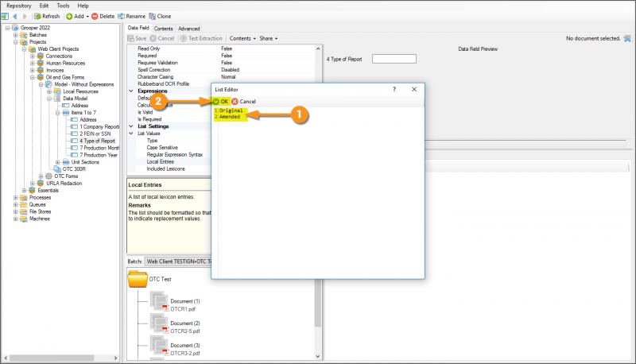Select the 7 Production Month field

click(x=99, y=148)
